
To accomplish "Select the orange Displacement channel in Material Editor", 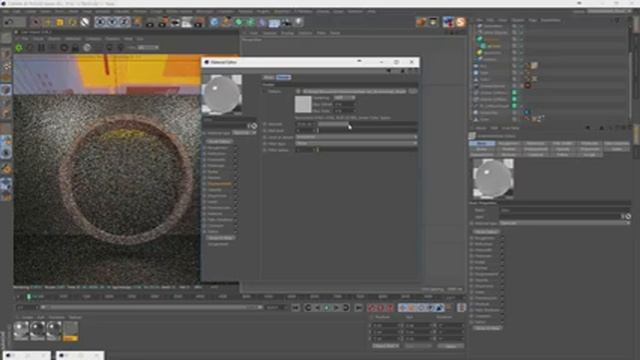I will click(x=220, y=184).
